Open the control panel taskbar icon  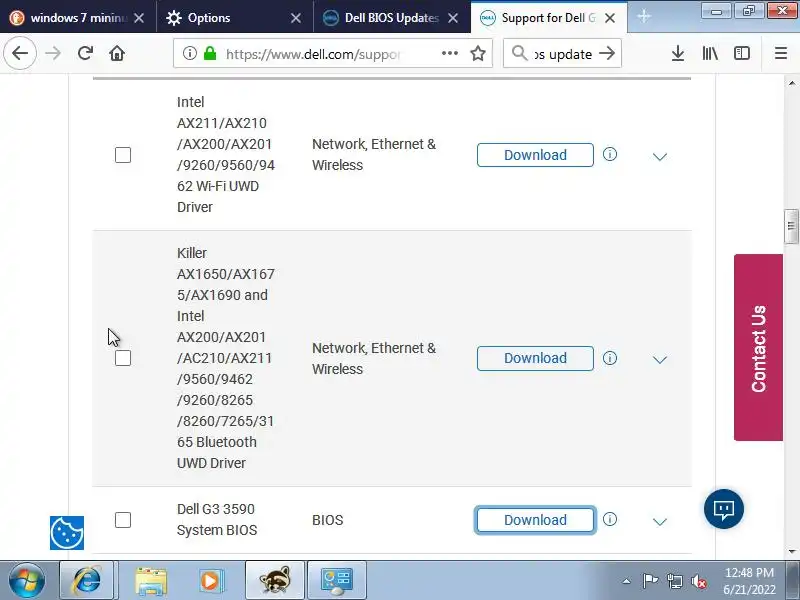(337, 580)
